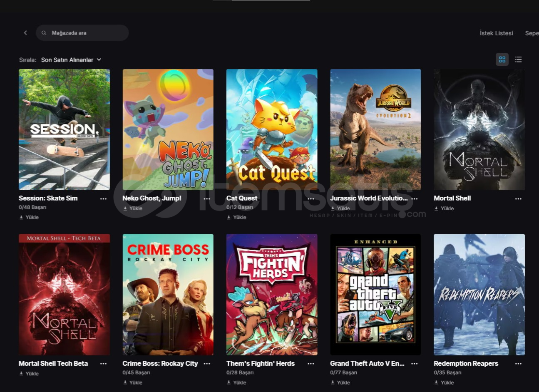Screen dimensions: 539x392
Task: Click the Neko Ghost, Jump! title text
Action: click(x=152, y=198)
